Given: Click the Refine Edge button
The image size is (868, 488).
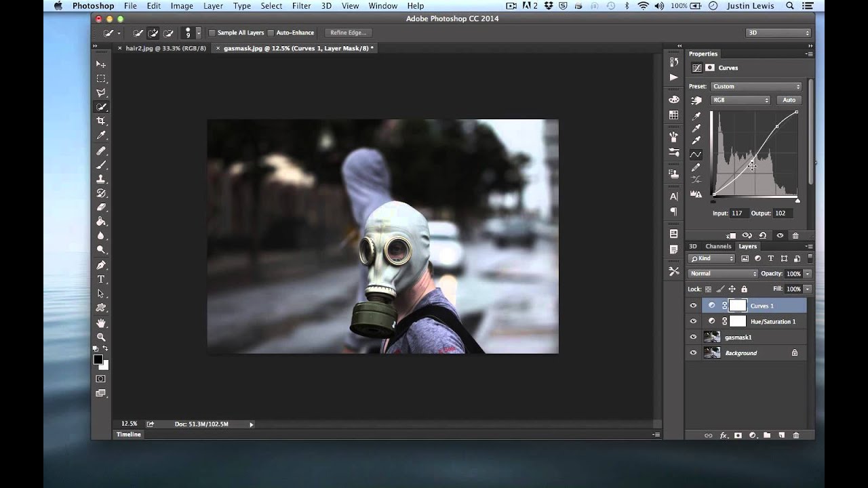Looking at the screenshot, I should 349,33.
